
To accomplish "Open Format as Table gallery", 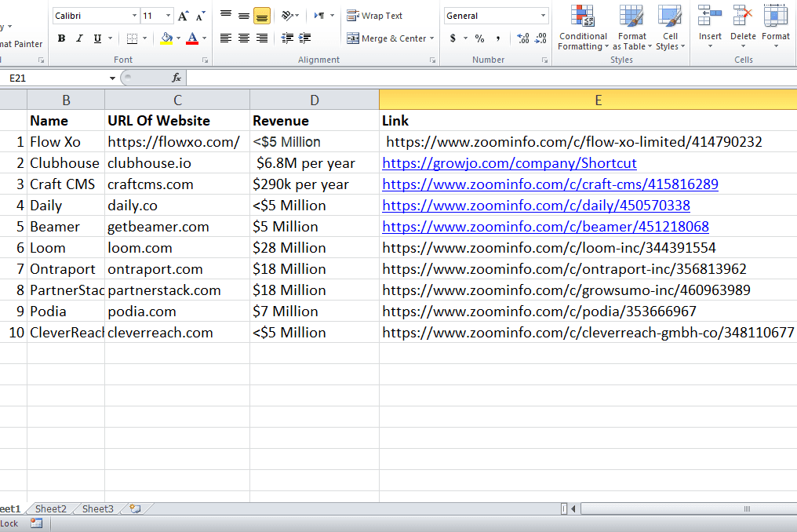I will [x=631, y=27].
